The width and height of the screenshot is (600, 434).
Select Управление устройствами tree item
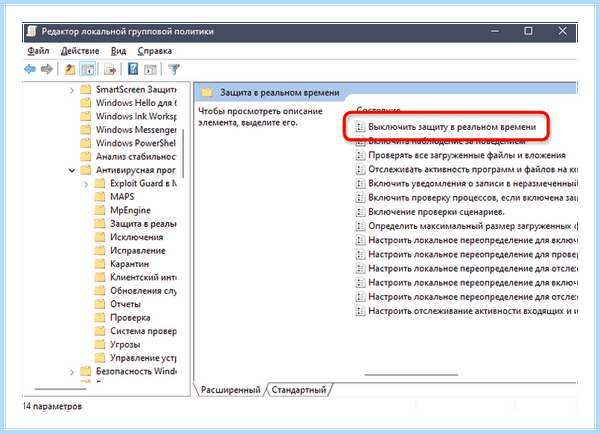coord(143,357)
